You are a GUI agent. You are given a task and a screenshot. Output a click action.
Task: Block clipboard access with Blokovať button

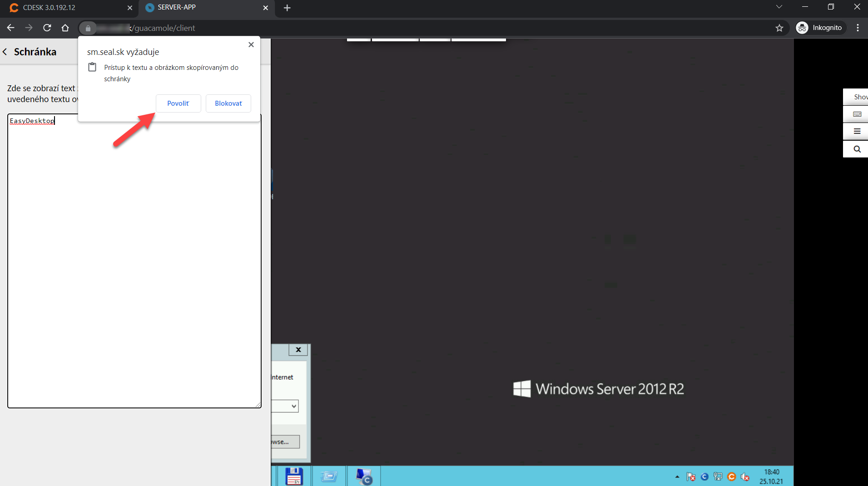coord(228,103)
